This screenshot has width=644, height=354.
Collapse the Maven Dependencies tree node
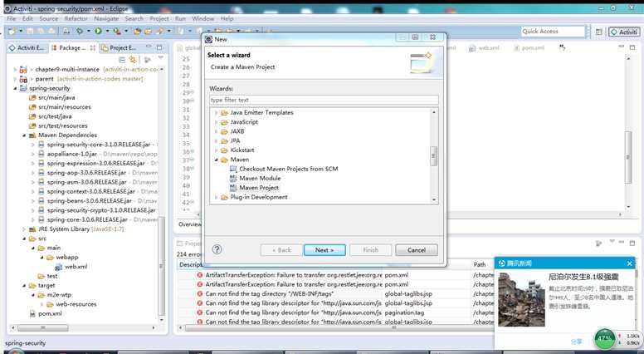[24, 135]
